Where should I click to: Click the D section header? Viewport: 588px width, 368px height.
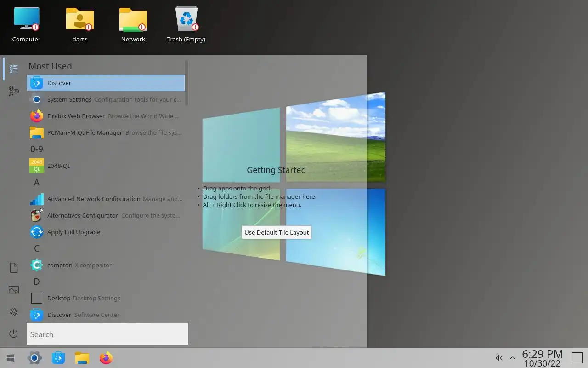coord(37,282)
